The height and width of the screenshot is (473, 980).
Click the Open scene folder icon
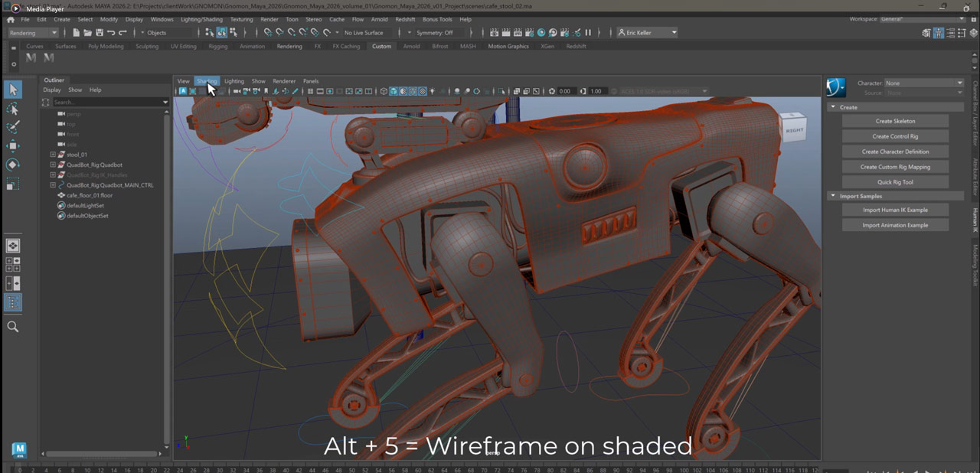tap(88, 33)
